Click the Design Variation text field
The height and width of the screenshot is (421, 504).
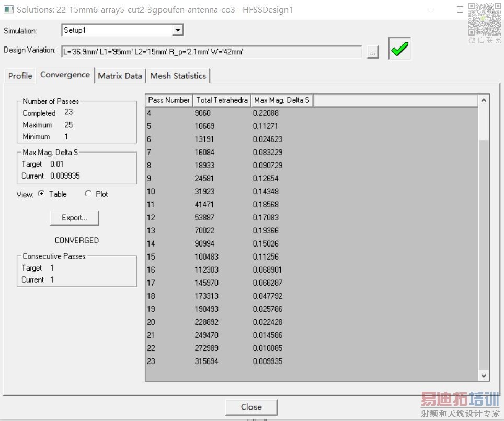[x=211, y=52]
